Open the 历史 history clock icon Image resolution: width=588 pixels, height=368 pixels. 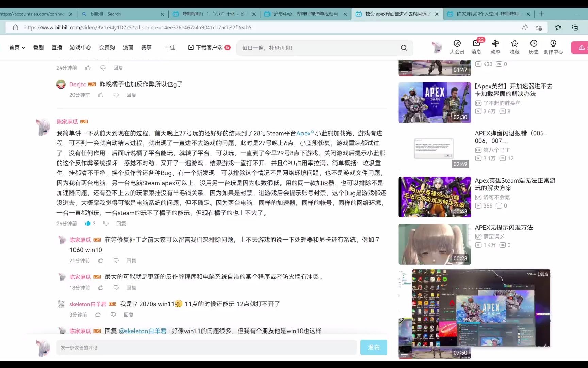[x=534, y=47]
